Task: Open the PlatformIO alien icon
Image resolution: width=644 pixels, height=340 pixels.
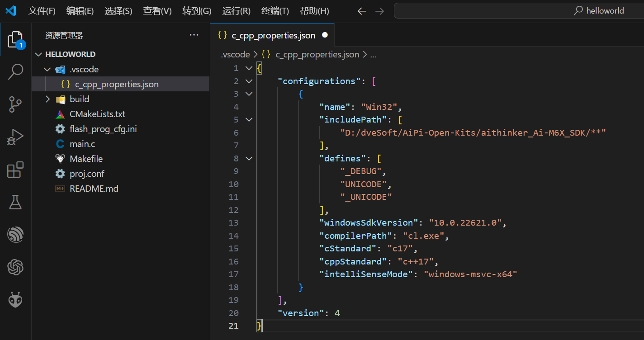Action: [x=16, y=300]
